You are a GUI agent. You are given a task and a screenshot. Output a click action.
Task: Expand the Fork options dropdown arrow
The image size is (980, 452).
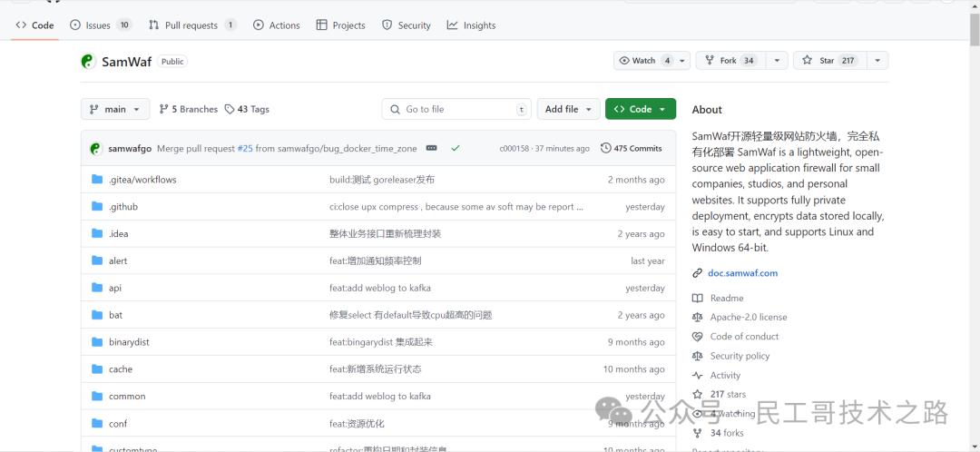coord(777,61)
